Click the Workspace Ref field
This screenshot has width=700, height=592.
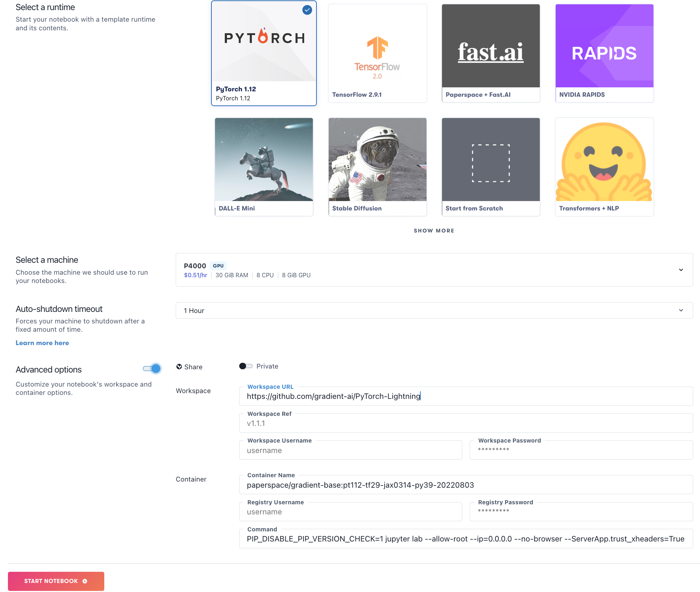pos(465,423)
